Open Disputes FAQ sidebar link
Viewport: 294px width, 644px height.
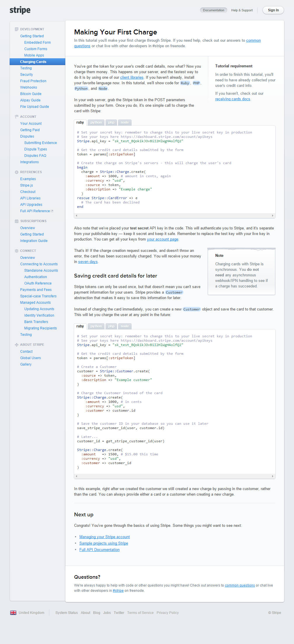point(35,156)
